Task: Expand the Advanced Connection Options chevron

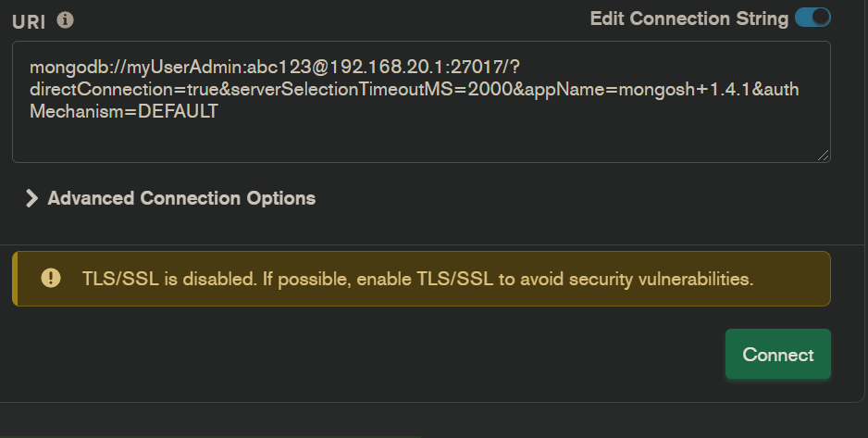Action: (31, 198)
